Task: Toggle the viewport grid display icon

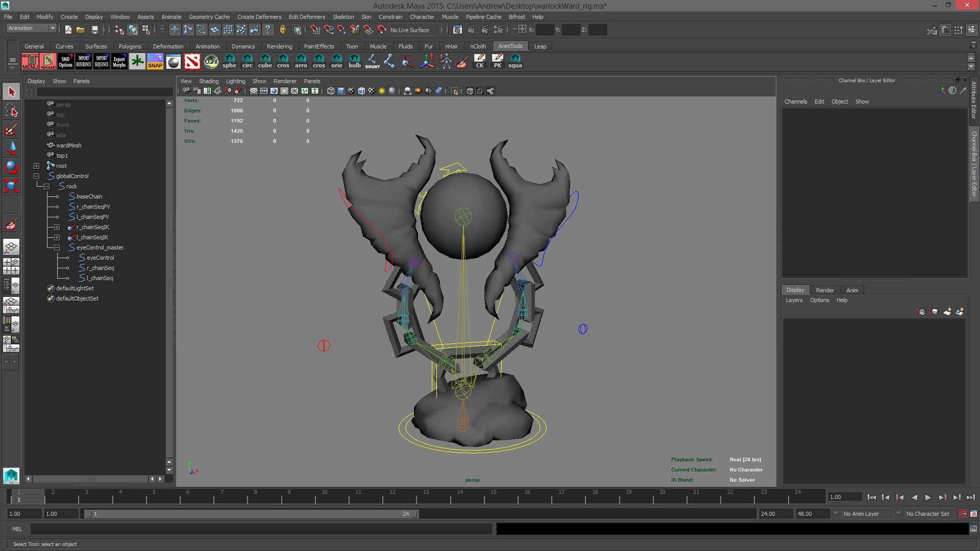Action: [253, 91]
